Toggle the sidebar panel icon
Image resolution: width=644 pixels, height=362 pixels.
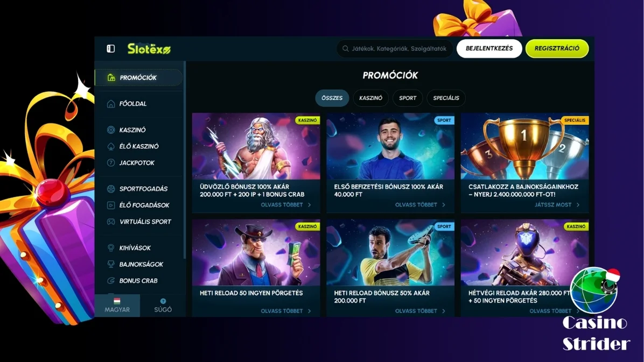coord(111,48)
